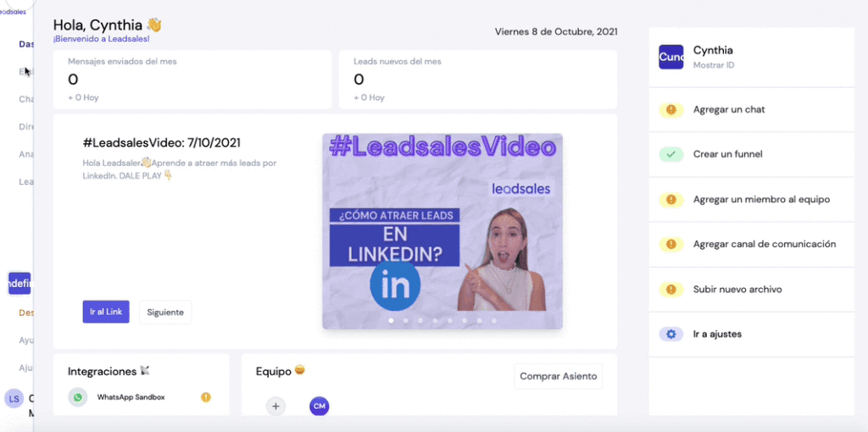This screenshot has width=868, height=432.
Task: Click the Comprar Asiento button
Action: click(x=558, y=376)
